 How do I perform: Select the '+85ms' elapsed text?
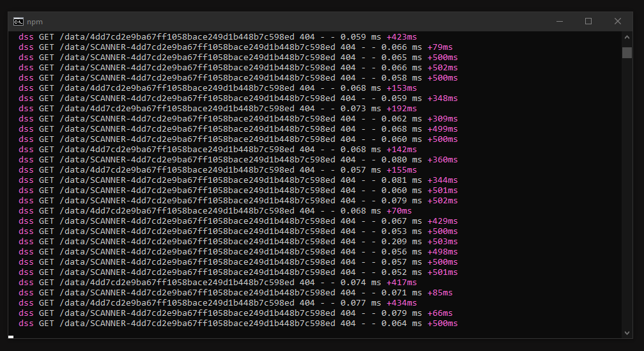pos(440,293)
